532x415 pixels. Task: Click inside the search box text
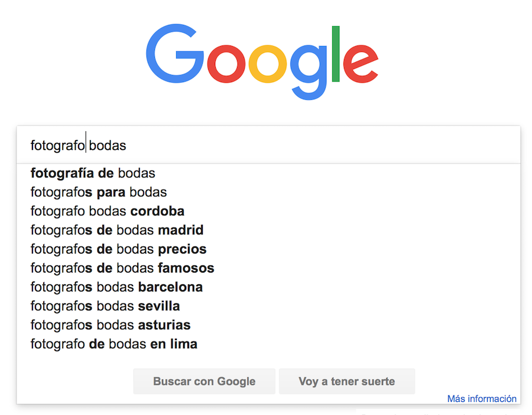point(79,145)
